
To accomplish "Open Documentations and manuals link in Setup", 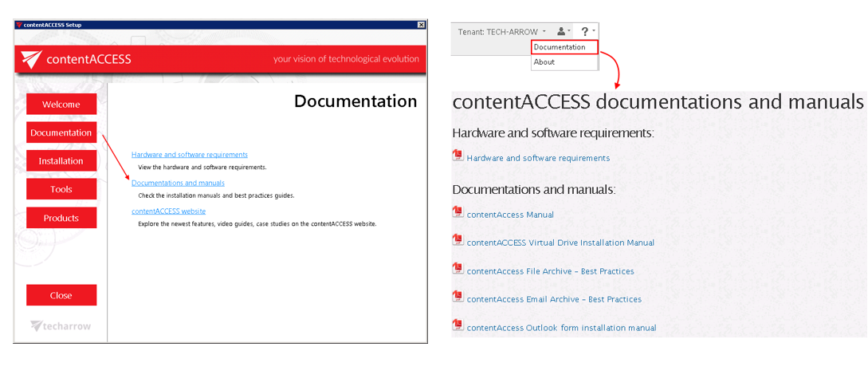I will click(x=178, y=183).
